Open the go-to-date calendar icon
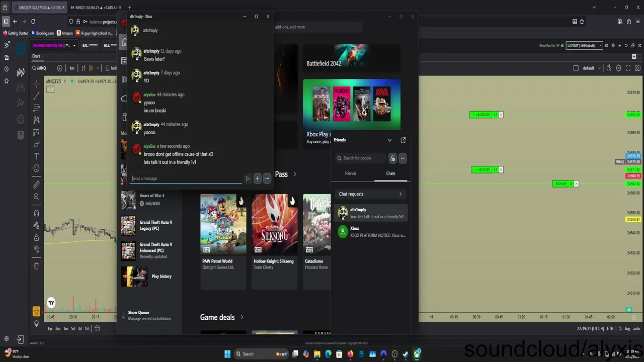 [x=97, y=328]
